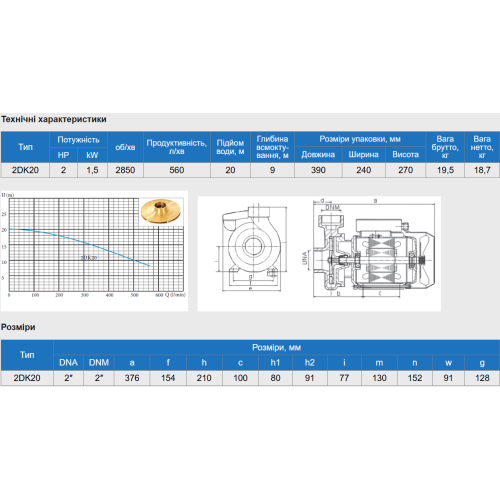Click the Розміри section heading
The image size is (500, 500).
[x=18, y=327]
